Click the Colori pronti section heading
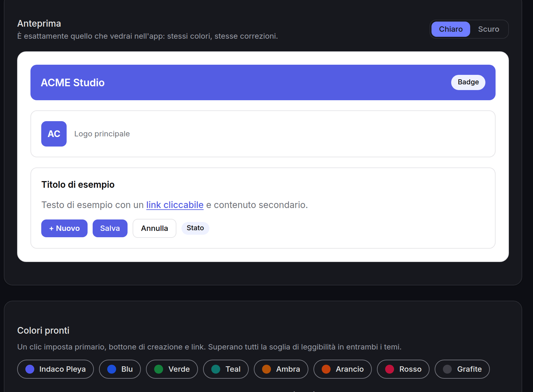The height and width of the screenshot is (392, 533). 43,330
